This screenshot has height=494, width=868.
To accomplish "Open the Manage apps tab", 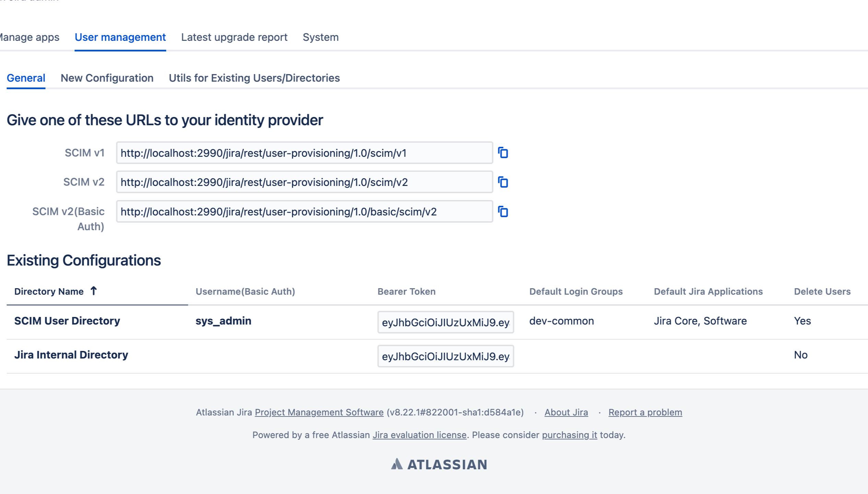I will (29, 37).
